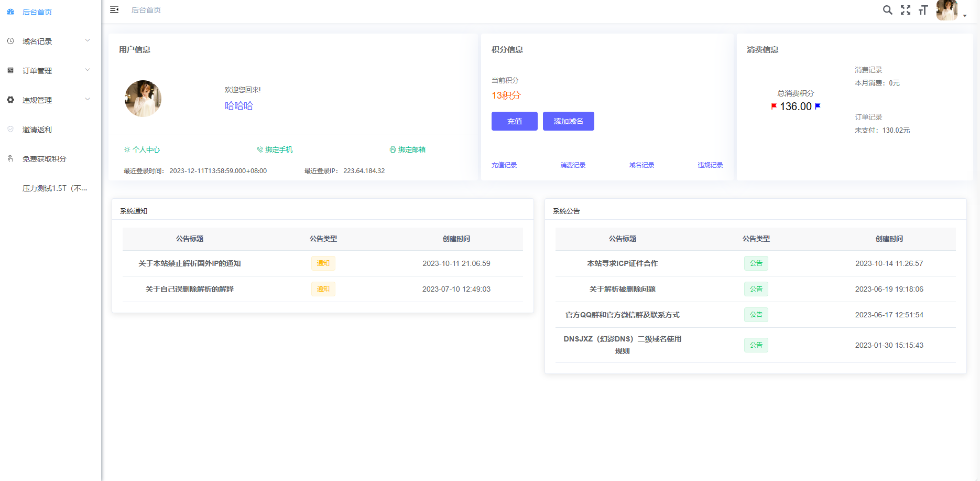Click the font size (TT) icon
This screenshot has width=980, height=481.
tap(923, 10)
